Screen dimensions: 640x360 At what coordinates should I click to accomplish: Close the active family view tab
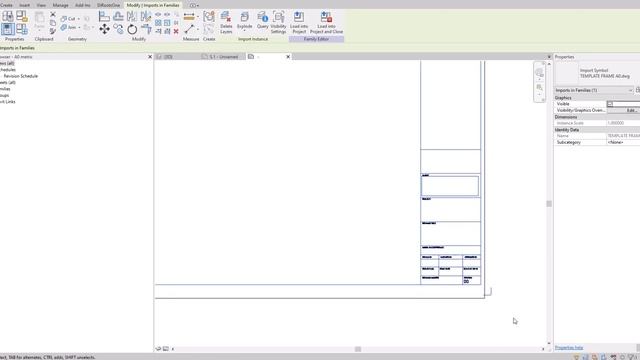(x=288, y=57)
